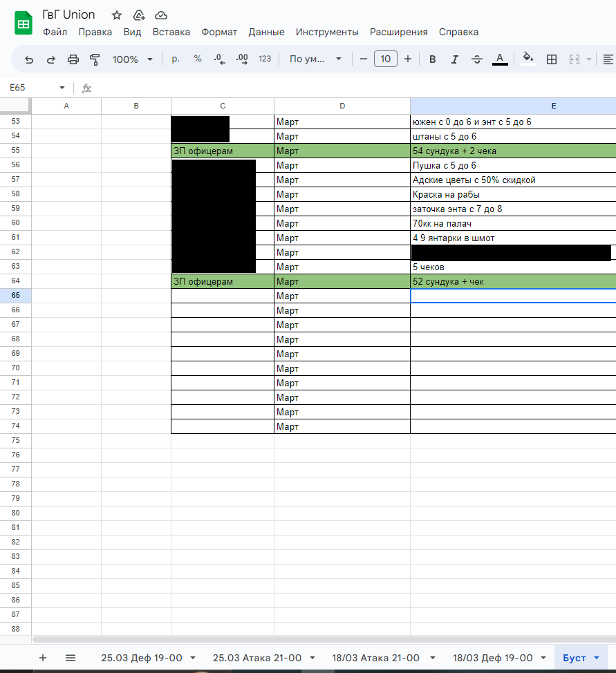Toggle Strikethrough text formatting
Viewport: 616px width, 673px height.
coord(476,59)
